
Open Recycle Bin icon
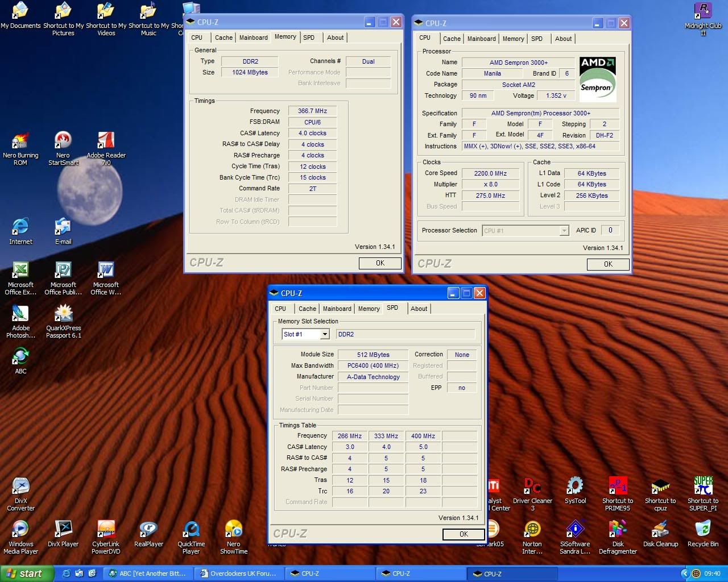click(x=703, y=534)
